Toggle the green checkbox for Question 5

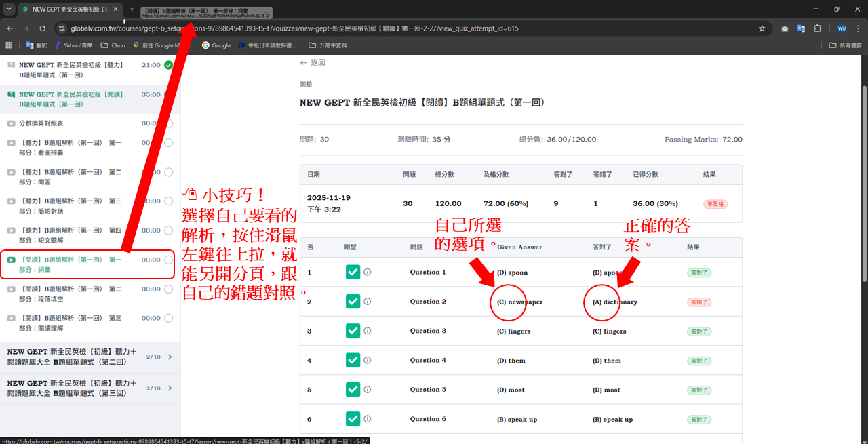pos(353,390)
